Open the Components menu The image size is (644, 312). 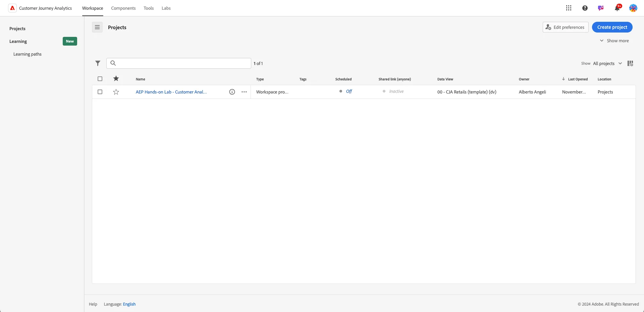coord(123,8)
